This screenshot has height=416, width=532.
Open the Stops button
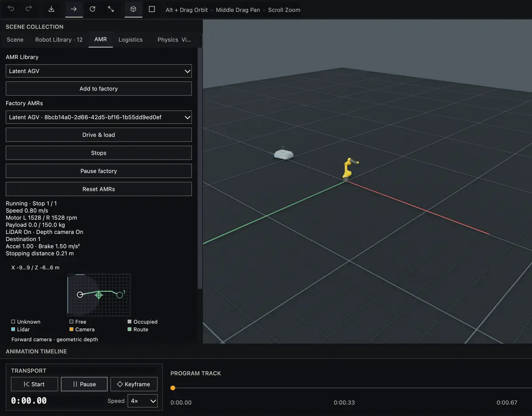(99, 153)
